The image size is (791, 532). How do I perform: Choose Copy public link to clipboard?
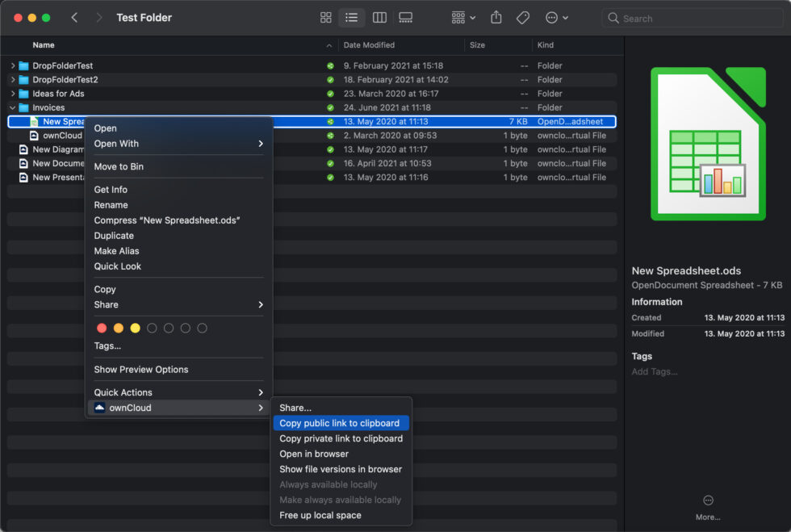click(339, 423)
